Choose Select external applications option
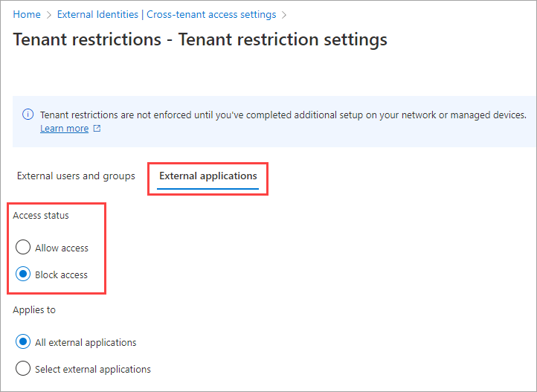The width and height of the screenshot is (537, 392). coord(23,369)
